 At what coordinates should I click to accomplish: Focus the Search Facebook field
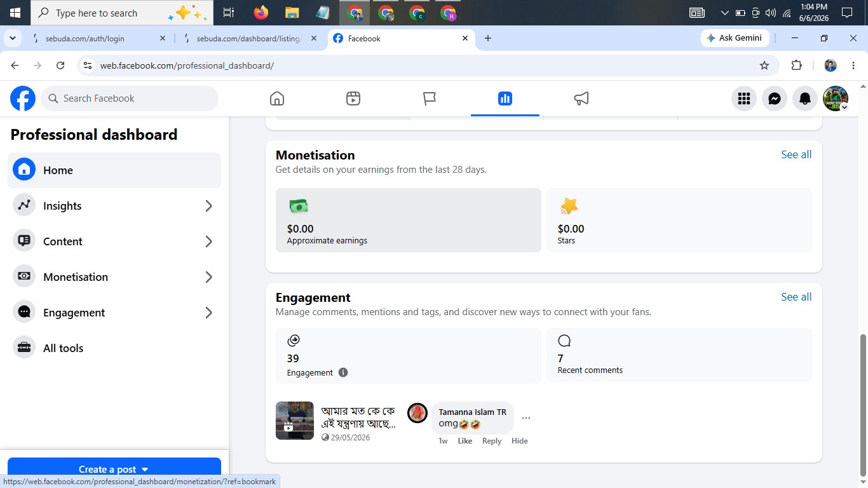click(x=130, y=98)
